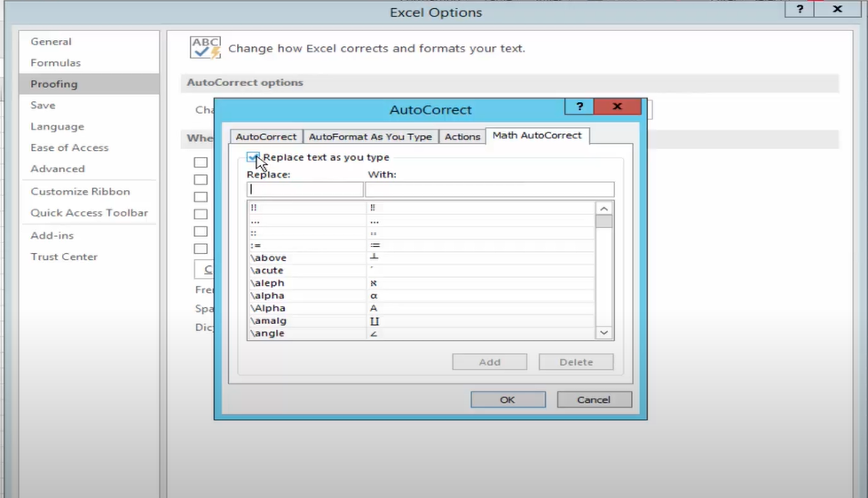Close the AutoCorrect dialog with the red X
The width and height of the screenshot is (868, 498).
[617, 107]
